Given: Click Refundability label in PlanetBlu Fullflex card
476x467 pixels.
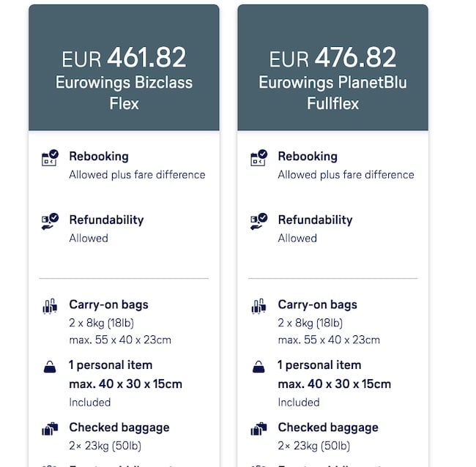Looking at the screenshot, I should [x=315, y=220].
